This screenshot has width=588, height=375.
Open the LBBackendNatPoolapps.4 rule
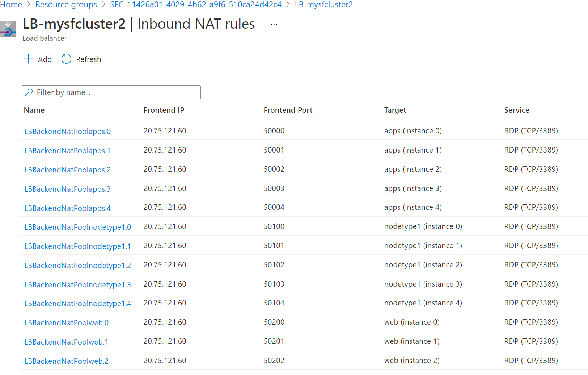pos(67,208)
